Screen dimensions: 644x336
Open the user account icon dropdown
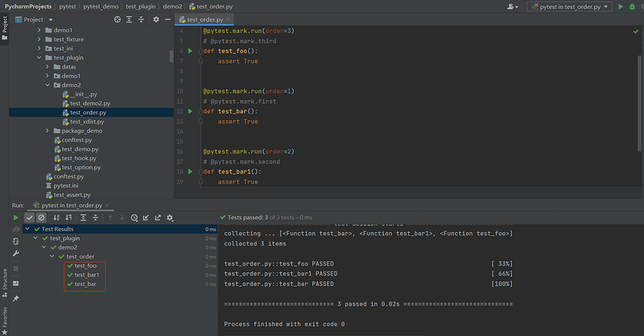click(512, 6)
